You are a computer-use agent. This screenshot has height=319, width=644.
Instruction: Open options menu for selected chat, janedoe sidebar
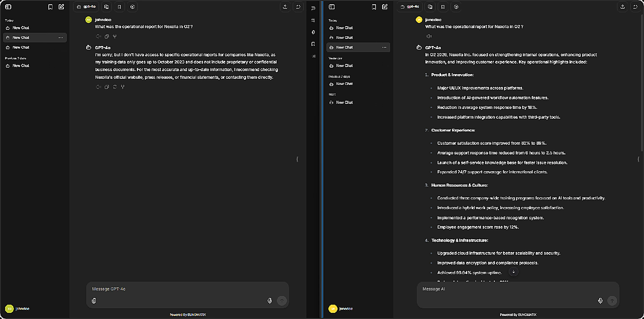384,47
